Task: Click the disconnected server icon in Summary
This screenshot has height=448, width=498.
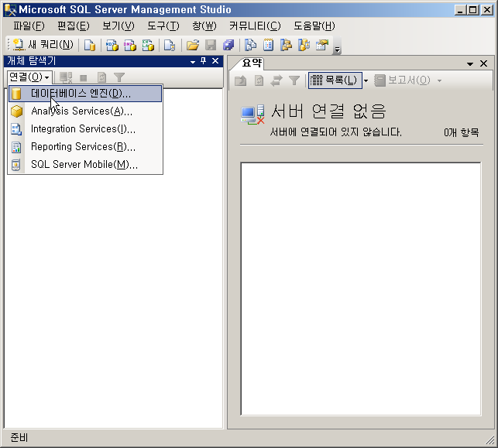Action: (x=252, y=115)
